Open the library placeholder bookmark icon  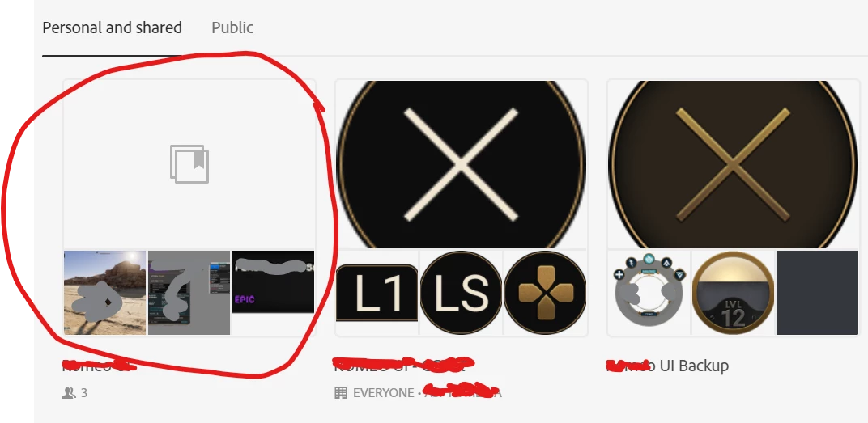pos(189,163)
